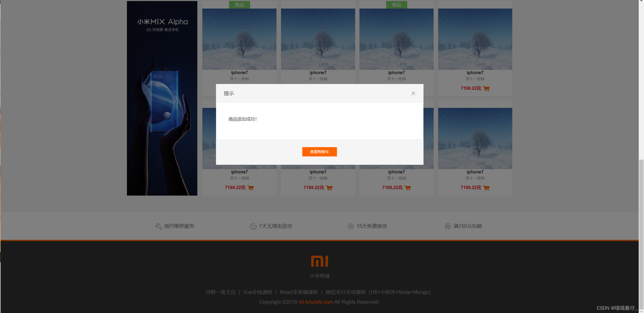
Task: Click the 查看购物车 button in the dialog
Action: 319,152
